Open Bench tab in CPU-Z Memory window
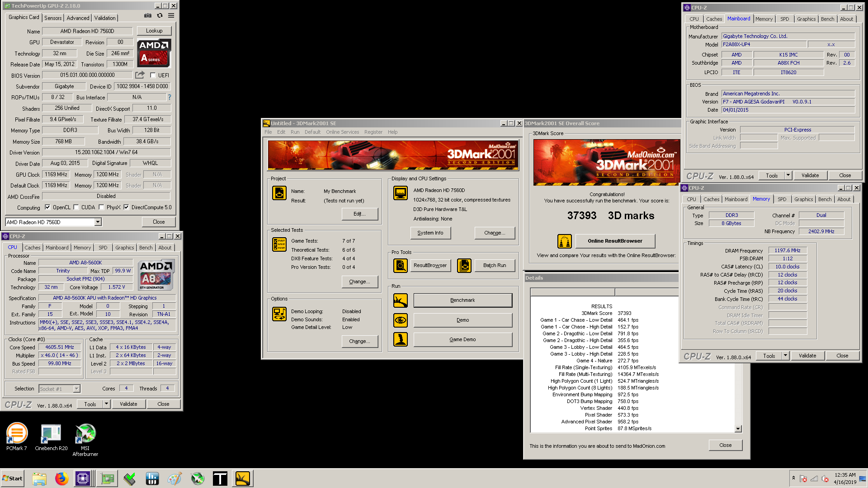Screen dimensions: 868x488 [x=825, y=199]
